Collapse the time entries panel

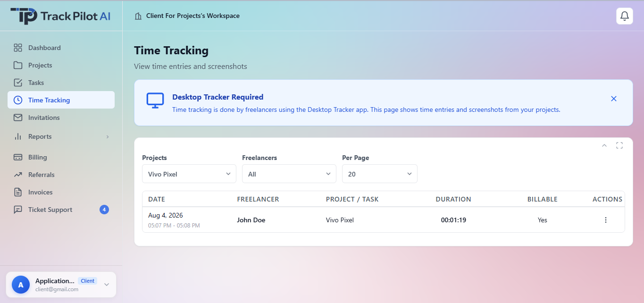pyautogui.click(x=604, y=145)
